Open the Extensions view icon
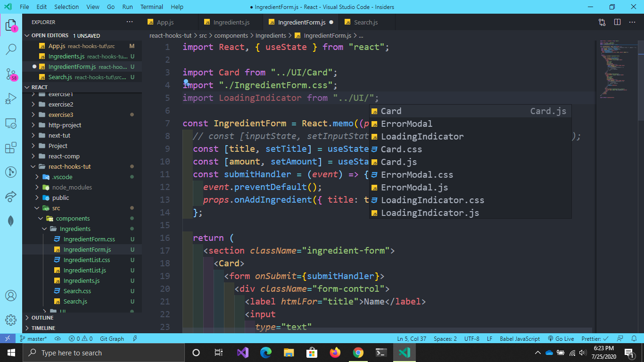 click(x=11, y=148)
